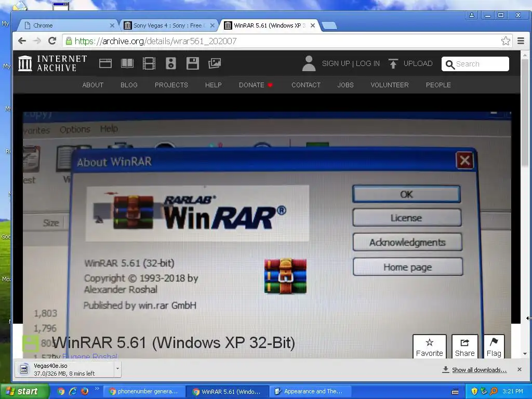
Task: Expand the Vegas40e.iso download options arrow
Action: pos(117,369)
